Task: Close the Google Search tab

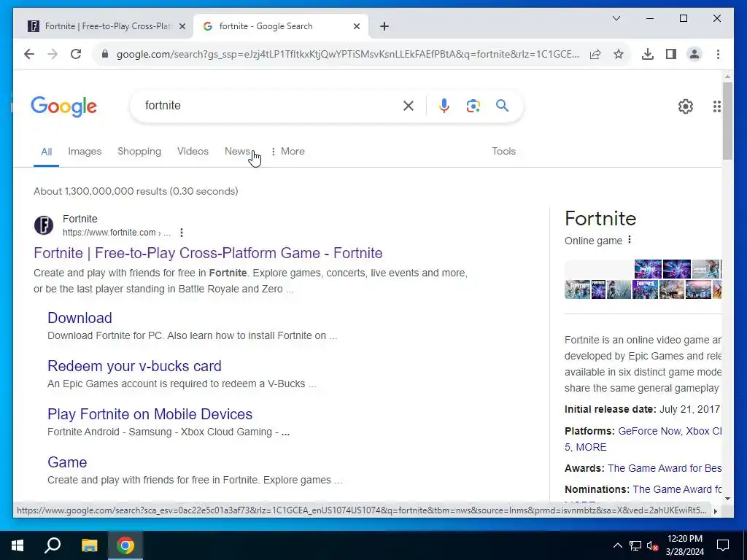Action: 357,27
